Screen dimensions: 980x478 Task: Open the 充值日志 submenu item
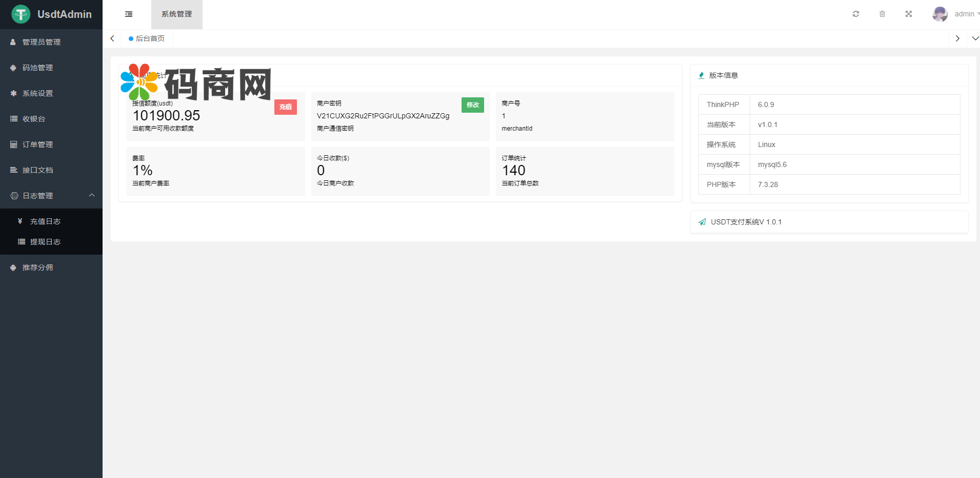pos(45,221)
